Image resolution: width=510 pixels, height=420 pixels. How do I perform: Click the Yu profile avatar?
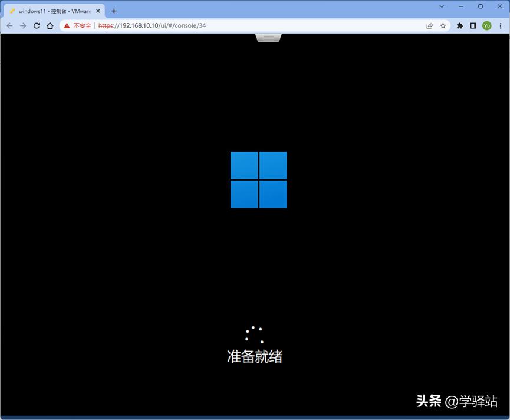tap(486, 25)
